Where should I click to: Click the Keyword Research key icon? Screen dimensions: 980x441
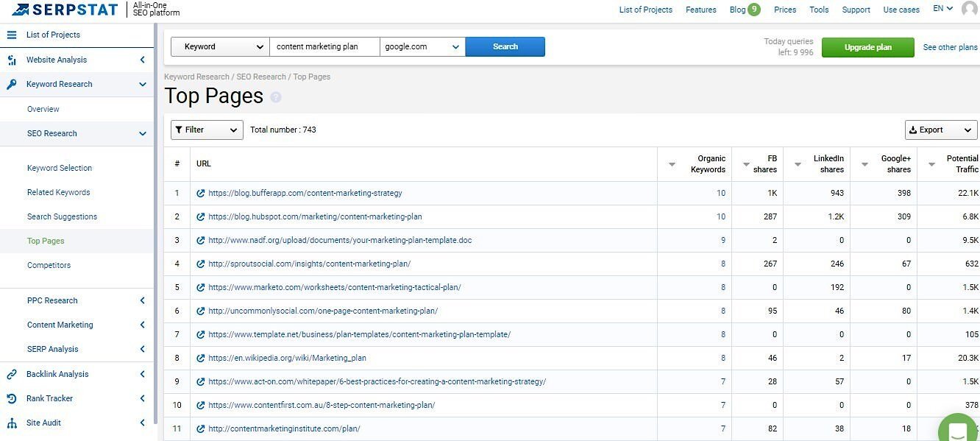coord(11,84)
